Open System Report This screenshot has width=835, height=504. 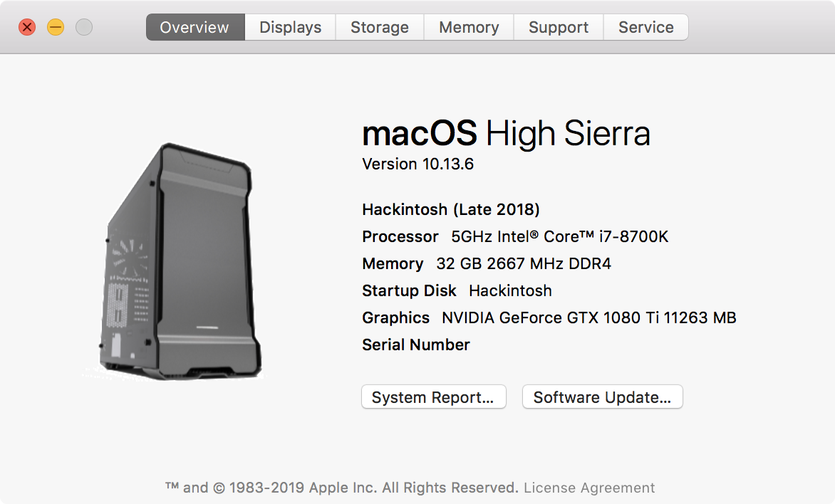pos(433,397)
